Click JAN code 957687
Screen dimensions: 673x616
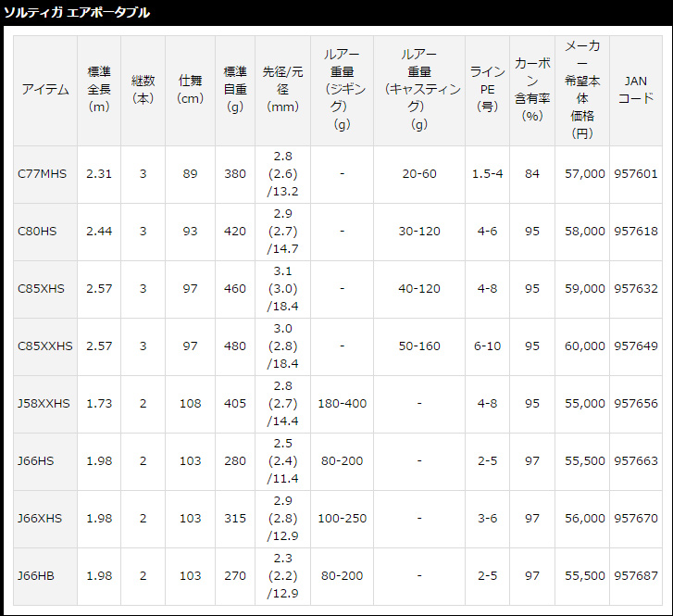click(x=636, y=575)
